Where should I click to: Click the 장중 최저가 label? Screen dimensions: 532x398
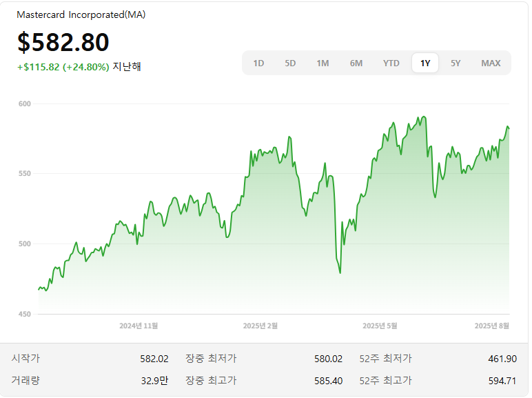pyautogui.click(x=211, y=358)
